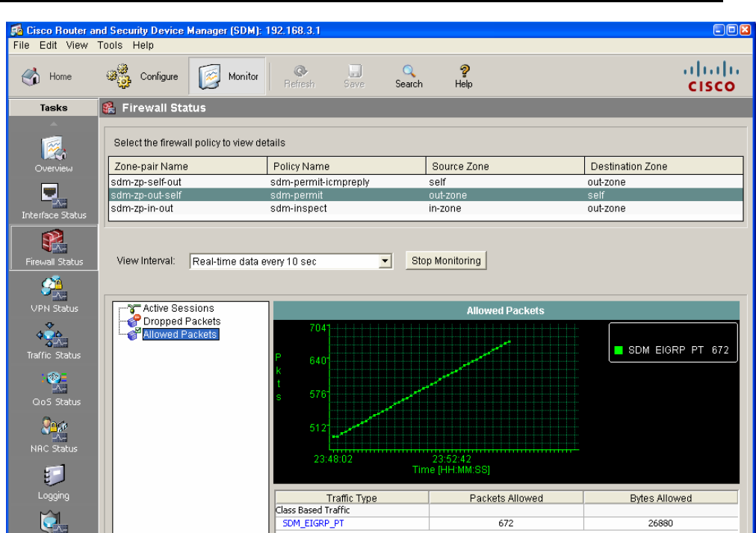Open the View menu

(x=77, y=46)
